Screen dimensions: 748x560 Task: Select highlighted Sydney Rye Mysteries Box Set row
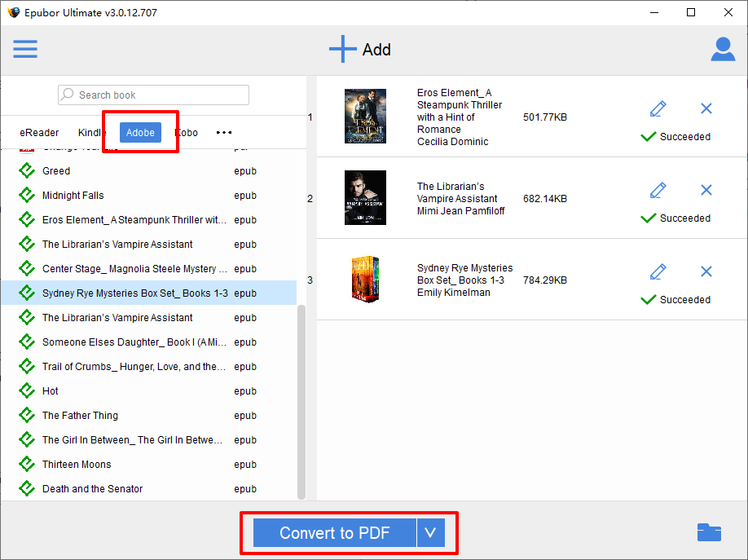[x=149, y=293]
